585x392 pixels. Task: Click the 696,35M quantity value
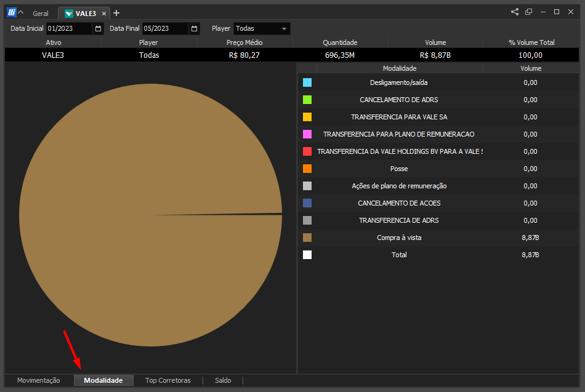[340, 55]
